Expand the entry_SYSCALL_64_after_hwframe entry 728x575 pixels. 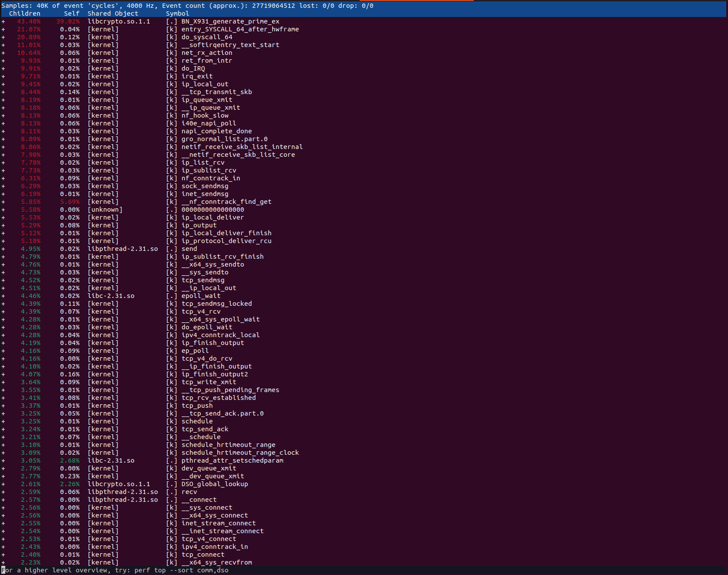pos(3,29)
